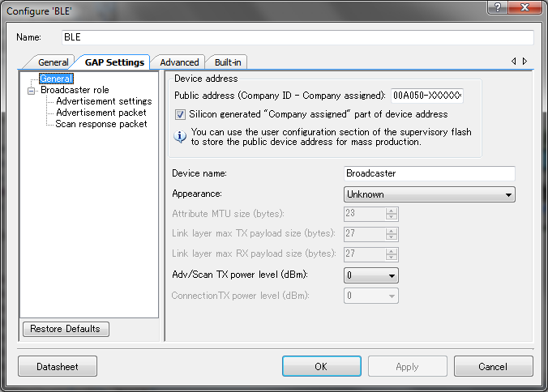Open the Appearance dropdown
The image size is (548, 392).
click(x=429, y=194)
